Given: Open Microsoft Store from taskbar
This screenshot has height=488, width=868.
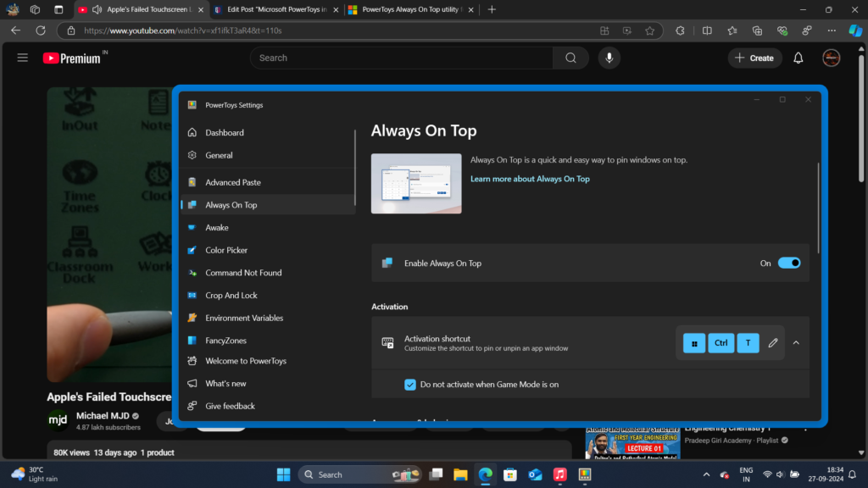Looking at the screenshot, I should pos(509,474).
